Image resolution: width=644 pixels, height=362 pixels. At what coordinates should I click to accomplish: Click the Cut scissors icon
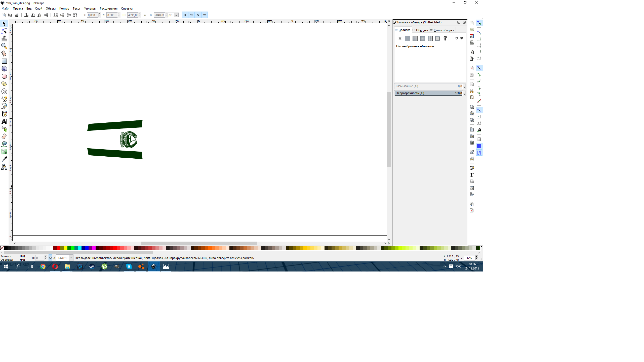pos(472,91)
